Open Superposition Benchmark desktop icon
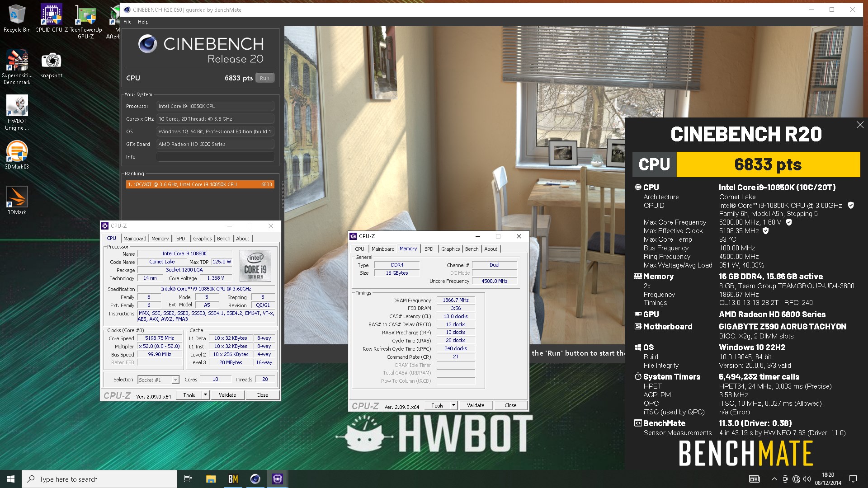The width and height of the screenshot is (868, 488). click(17, 67)
